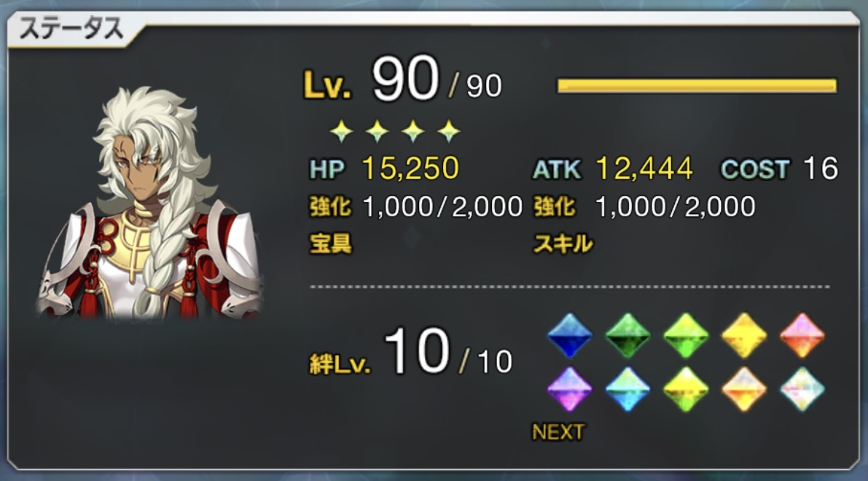The image size is (868, 481).
Task: Click the スキル label
Action: coord(563,243)
